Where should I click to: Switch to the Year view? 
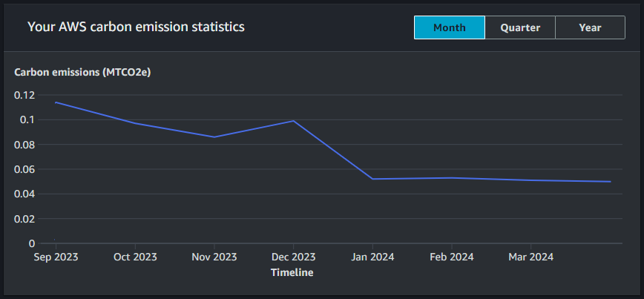click(590, 27)
